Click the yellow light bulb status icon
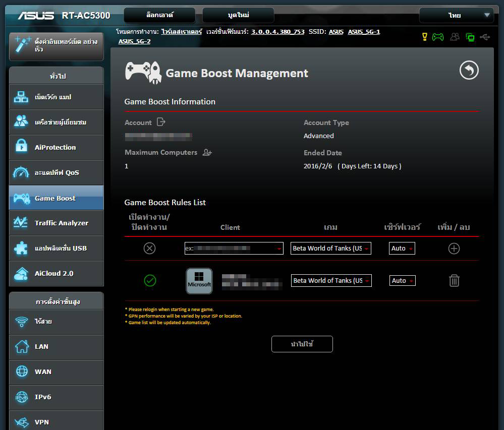This screenshot has width=504, height=430. tap(425, 37)
